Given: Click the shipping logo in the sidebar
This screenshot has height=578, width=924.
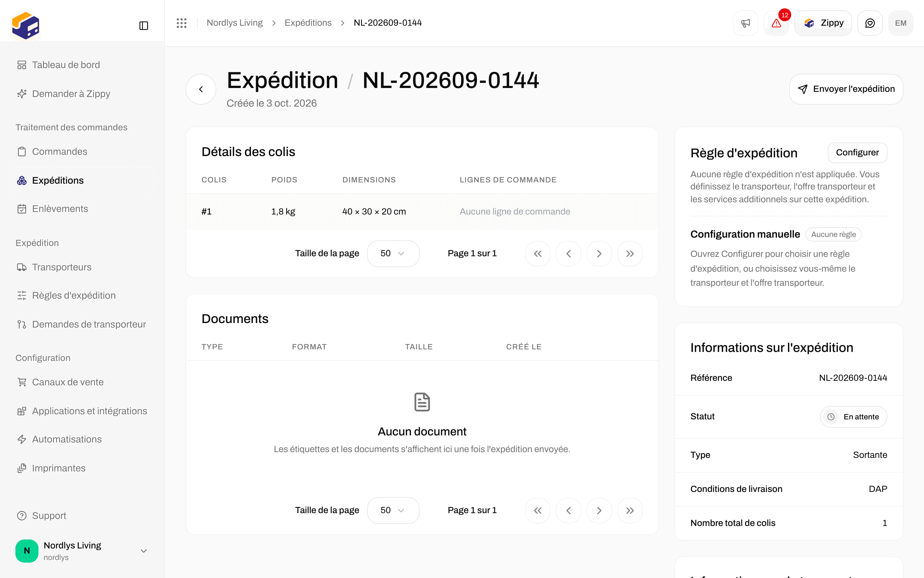Looking at the screenshot, I should click(x=26, y=26).
